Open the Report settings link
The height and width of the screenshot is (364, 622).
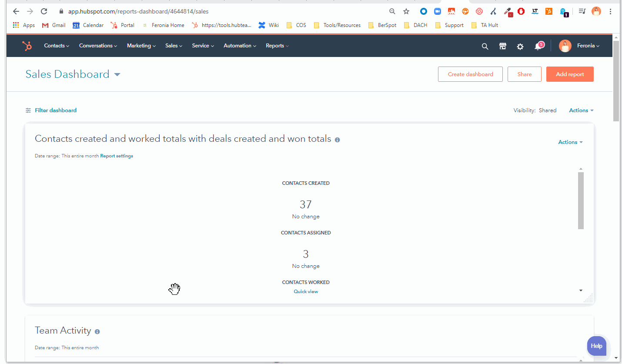click(117, 156)
